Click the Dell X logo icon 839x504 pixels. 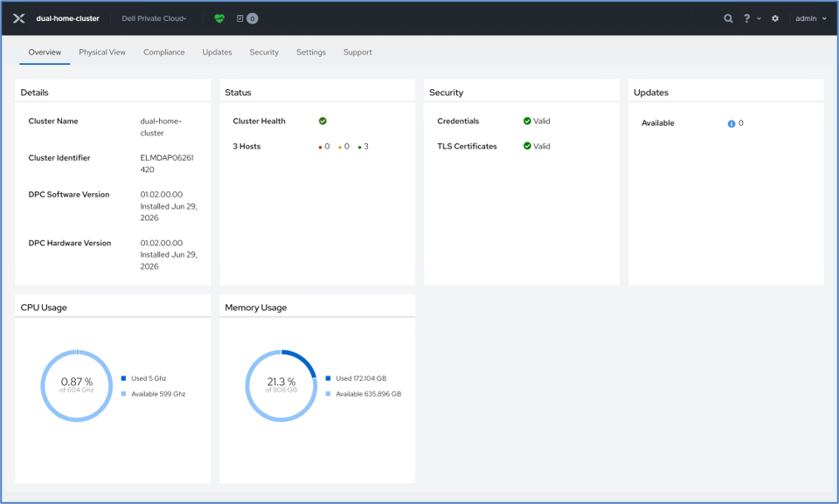coord(18,18)
